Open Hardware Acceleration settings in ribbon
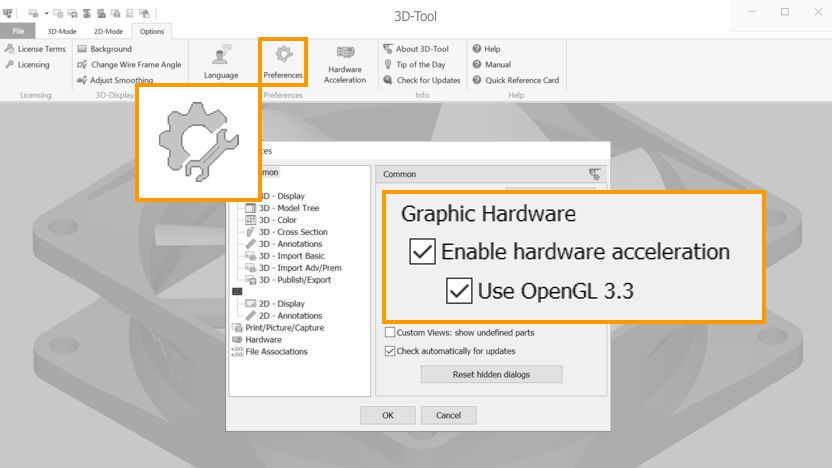The image size is (832, 468). 345,62
